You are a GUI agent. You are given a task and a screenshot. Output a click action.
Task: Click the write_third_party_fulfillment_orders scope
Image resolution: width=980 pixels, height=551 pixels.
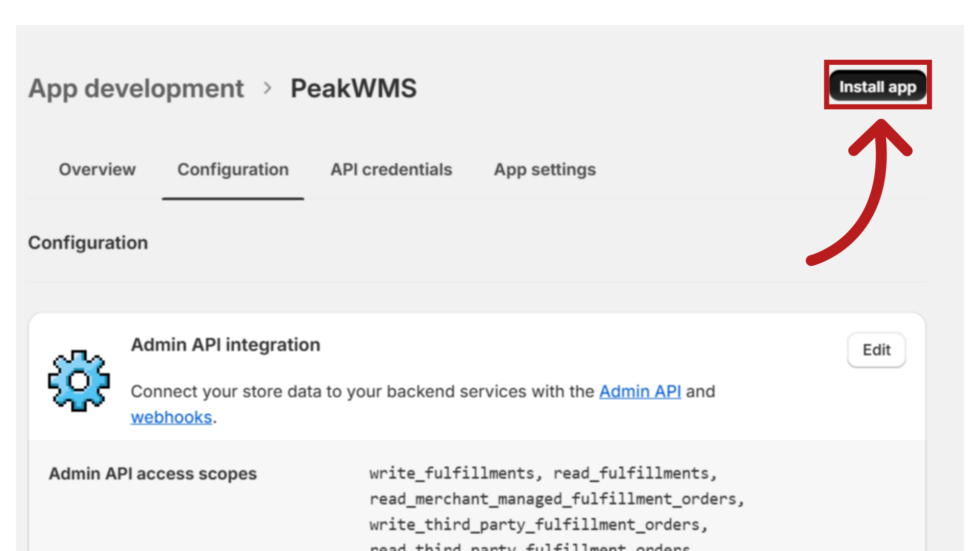tap(534, 524)
